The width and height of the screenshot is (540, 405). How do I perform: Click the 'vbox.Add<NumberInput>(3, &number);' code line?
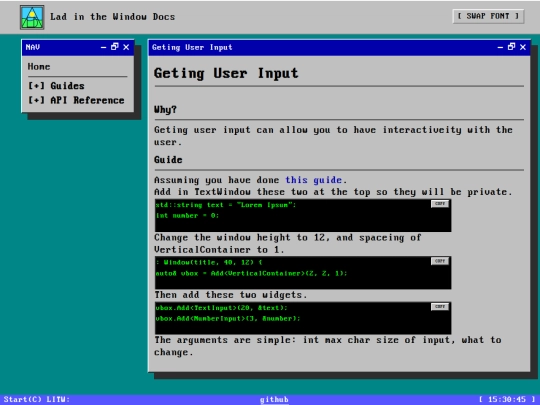tap(228, 319)
